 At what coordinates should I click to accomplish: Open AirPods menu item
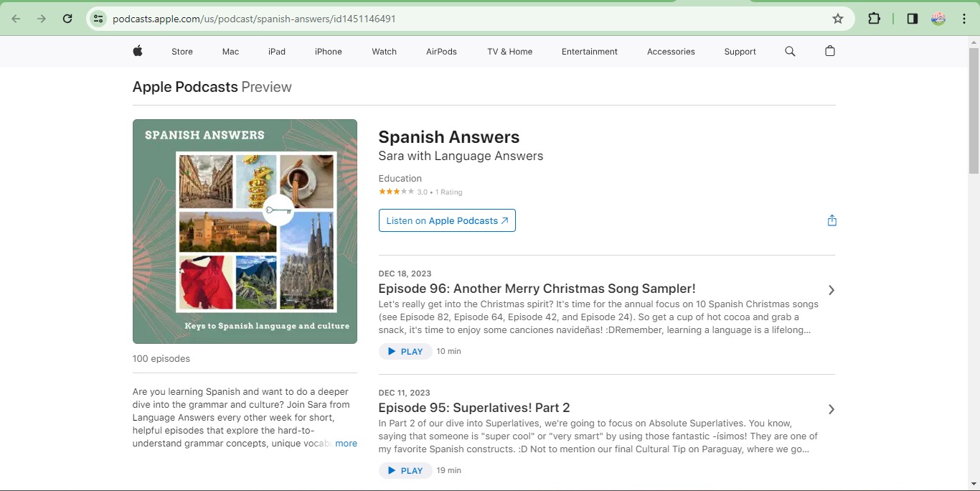click(441, 52)
